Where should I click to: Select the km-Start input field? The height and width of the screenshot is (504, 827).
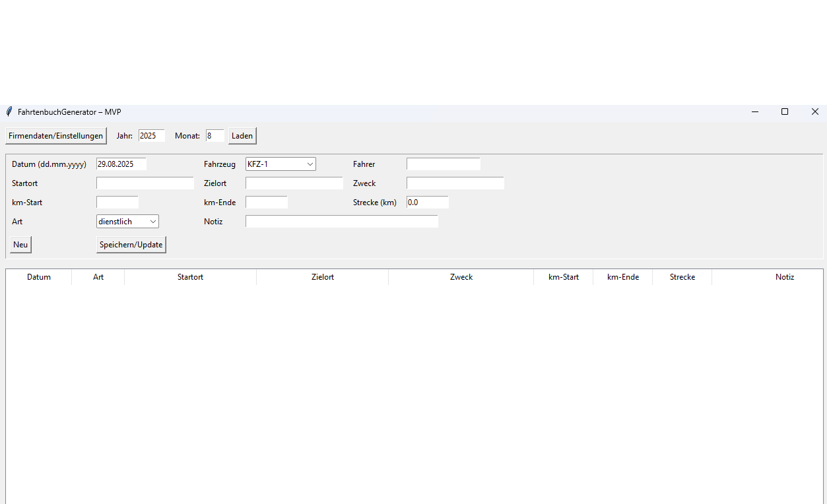click(x=117, y=203)
